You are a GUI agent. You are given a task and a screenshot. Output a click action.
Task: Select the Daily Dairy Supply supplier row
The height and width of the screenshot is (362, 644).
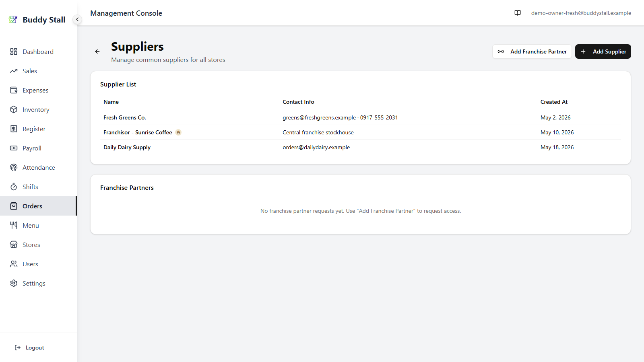pyautogui.click(x=361, y=147)
